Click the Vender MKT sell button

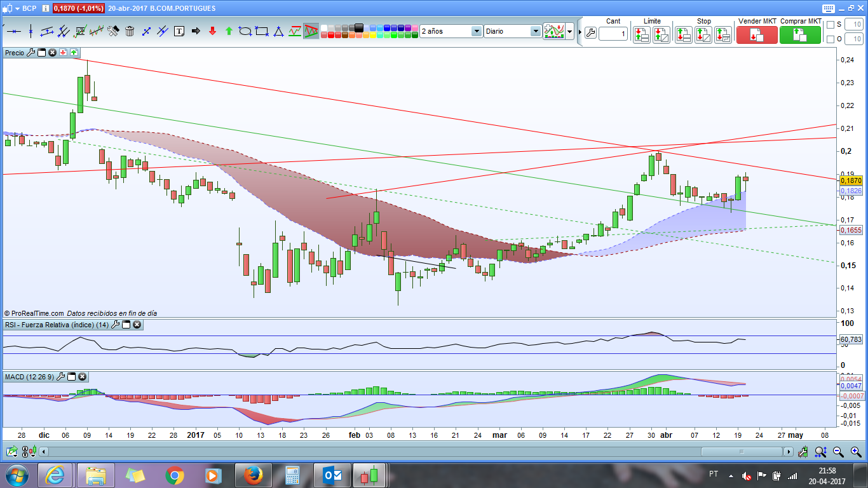pyautogui.click(x=756, y=35)
